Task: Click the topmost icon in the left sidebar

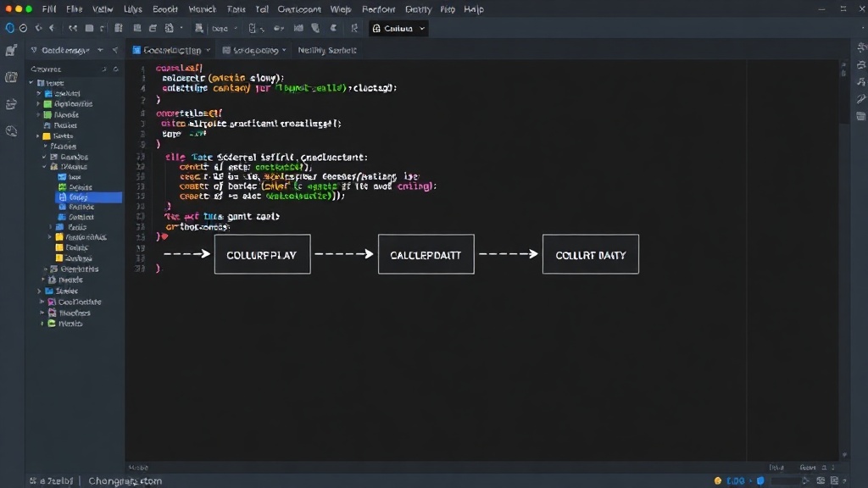Action: tap(11, 51)
